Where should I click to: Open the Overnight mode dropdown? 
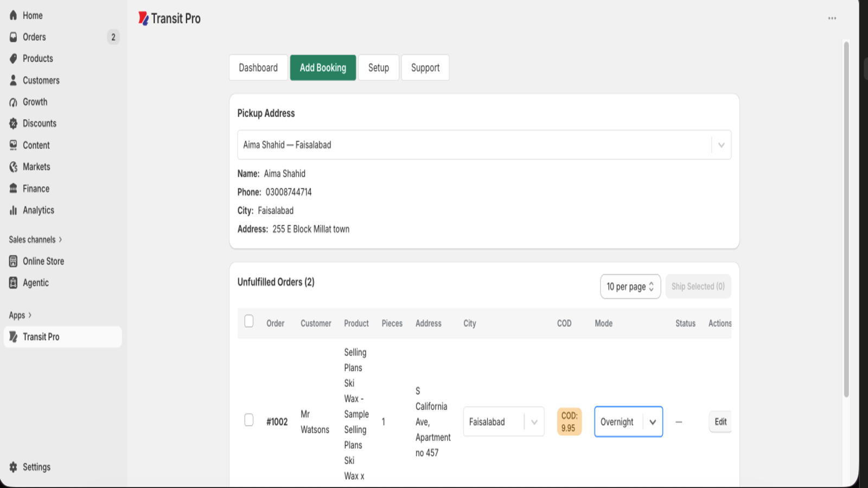[x=629, y=421]
